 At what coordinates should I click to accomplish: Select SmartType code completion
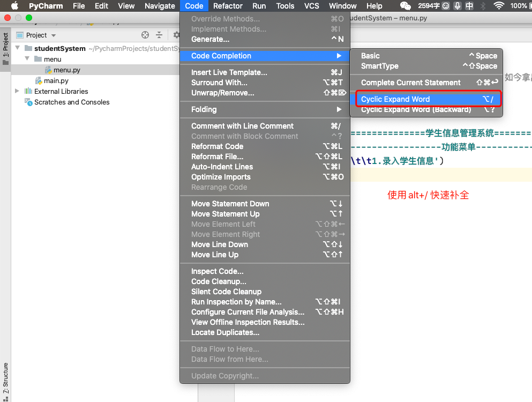pyautogui.click(x=426, y=66)
